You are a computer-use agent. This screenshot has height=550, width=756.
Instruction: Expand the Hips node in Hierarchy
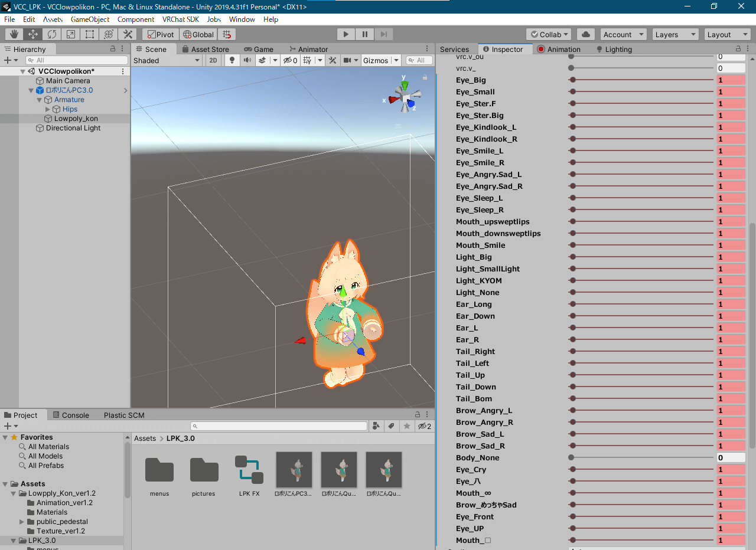[48, 109]
